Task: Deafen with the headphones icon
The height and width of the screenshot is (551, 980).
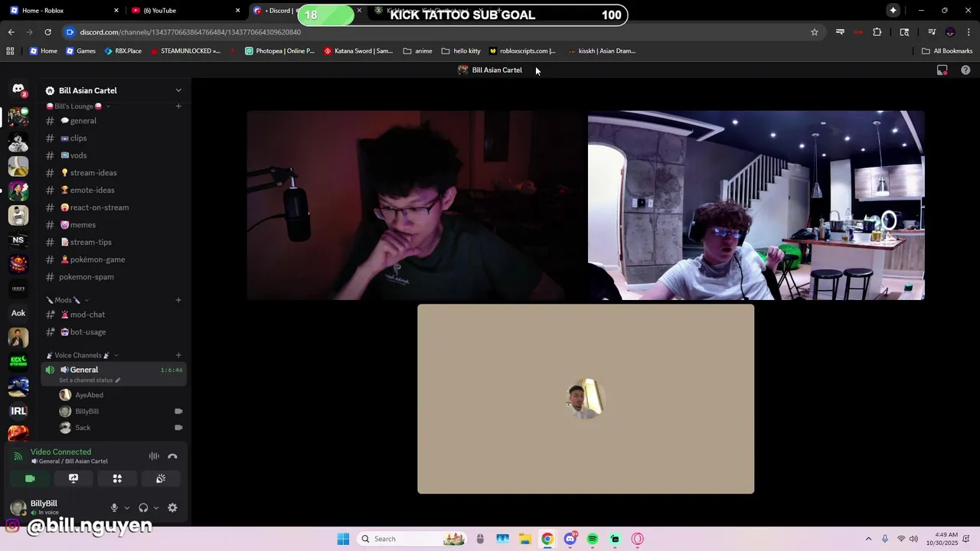Action: tap(143, 507)
